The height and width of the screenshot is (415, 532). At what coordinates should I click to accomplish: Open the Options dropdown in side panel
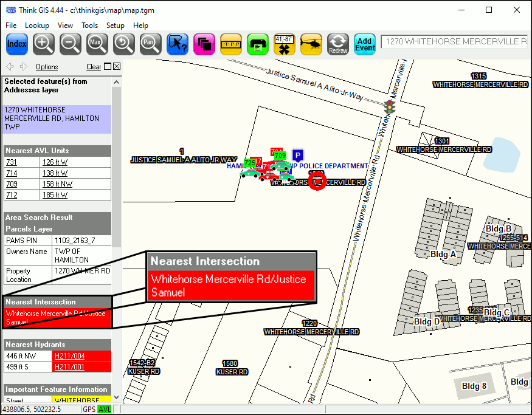[x=47, y=67]
